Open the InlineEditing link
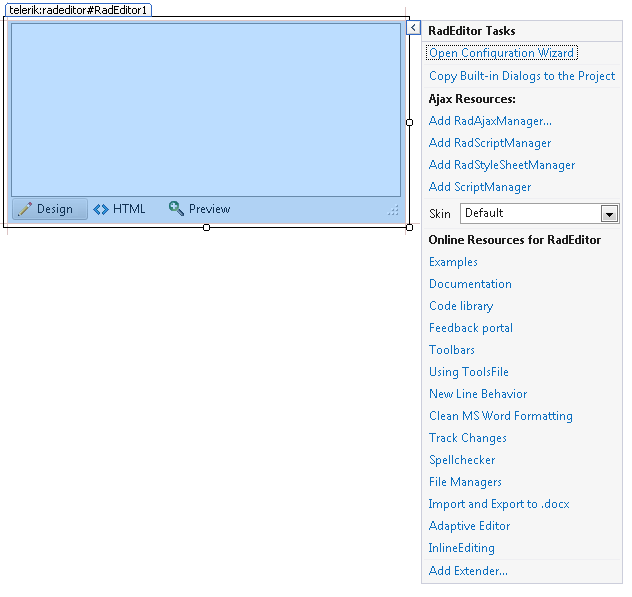 pos(462,548)
